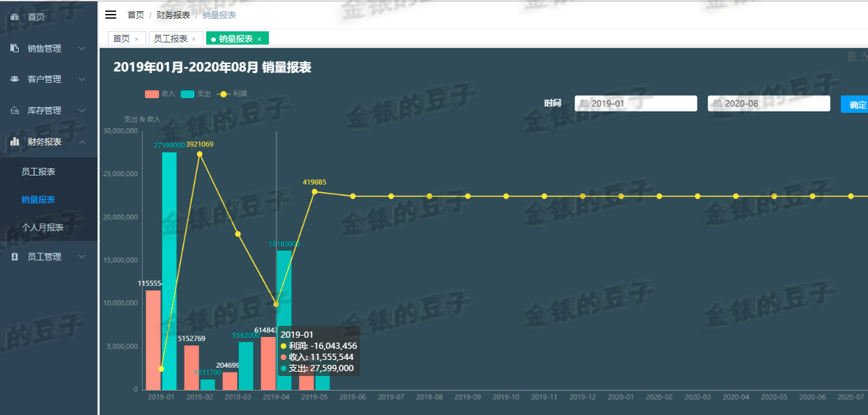This screenshot has height=415, width=868.
Task: Click the 2020-08 end date input field
Action: pos(770,103)
